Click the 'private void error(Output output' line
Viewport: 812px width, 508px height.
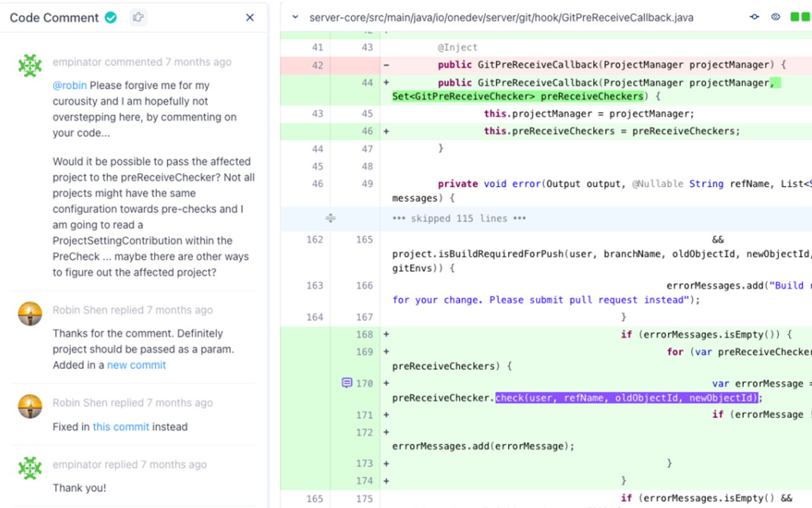tap(625, 184)
